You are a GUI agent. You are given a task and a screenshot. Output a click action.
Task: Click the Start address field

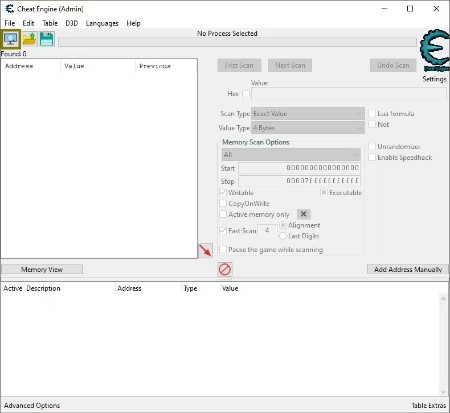(299, 168)
